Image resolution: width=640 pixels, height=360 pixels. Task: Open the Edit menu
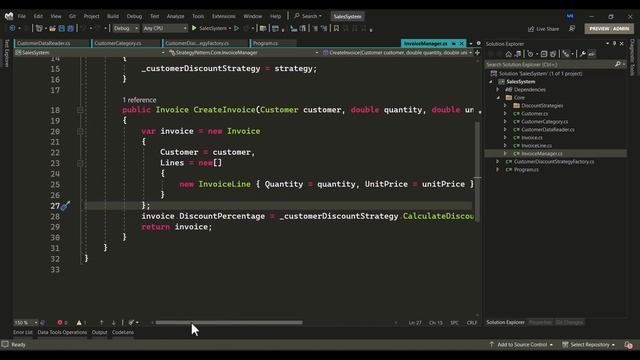(x=38, y=16)
